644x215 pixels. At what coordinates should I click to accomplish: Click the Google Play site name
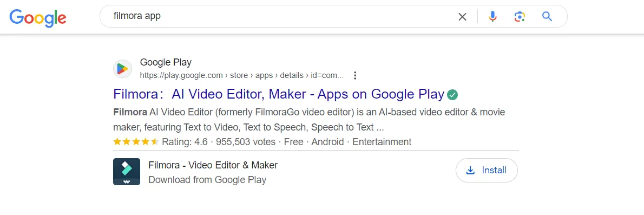166,62
